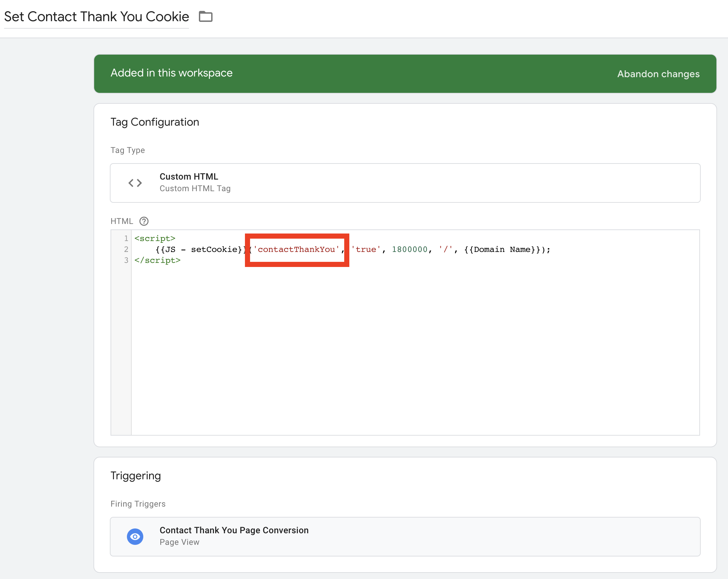Click the {{JS - setCookie}} variable reference
This screenshot has width=728, height=579.
[200, 250]
